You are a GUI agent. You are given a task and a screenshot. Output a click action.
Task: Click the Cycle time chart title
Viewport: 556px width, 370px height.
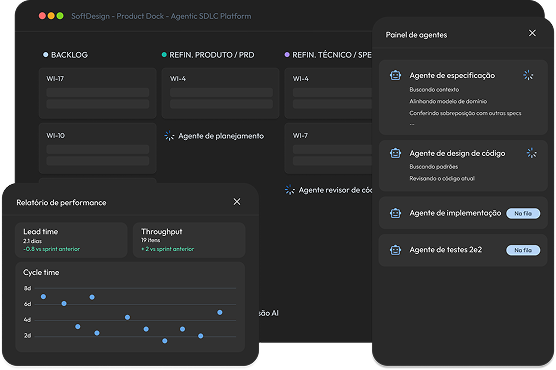[x=41, y=272]
